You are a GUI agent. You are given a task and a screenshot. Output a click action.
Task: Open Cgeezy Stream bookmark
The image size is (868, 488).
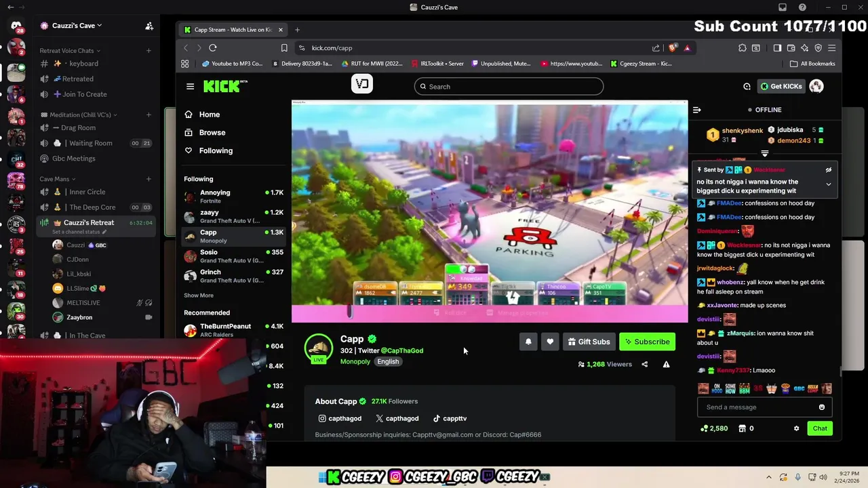(x=641, y=64)
